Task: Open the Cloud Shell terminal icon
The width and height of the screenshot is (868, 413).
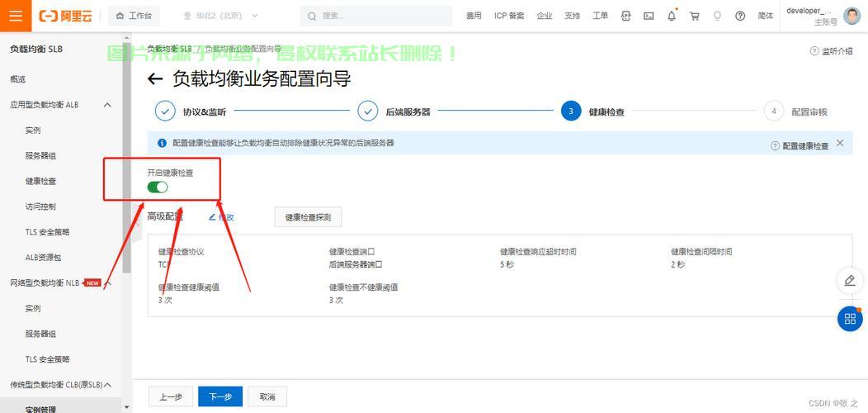Action: coord(649,16)
